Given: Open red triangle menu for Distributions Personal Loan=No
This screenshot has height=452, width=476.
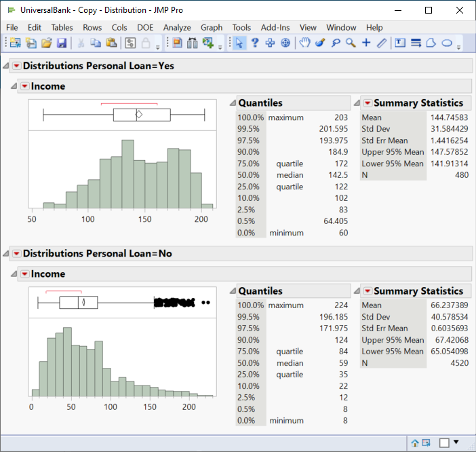Looking at the screenshot, I should coord(16,253).
